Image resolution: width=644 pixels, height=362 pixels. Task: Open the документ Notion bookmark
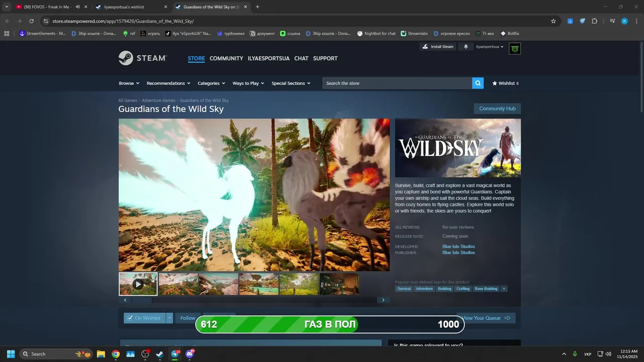click(x=262, y=34)
